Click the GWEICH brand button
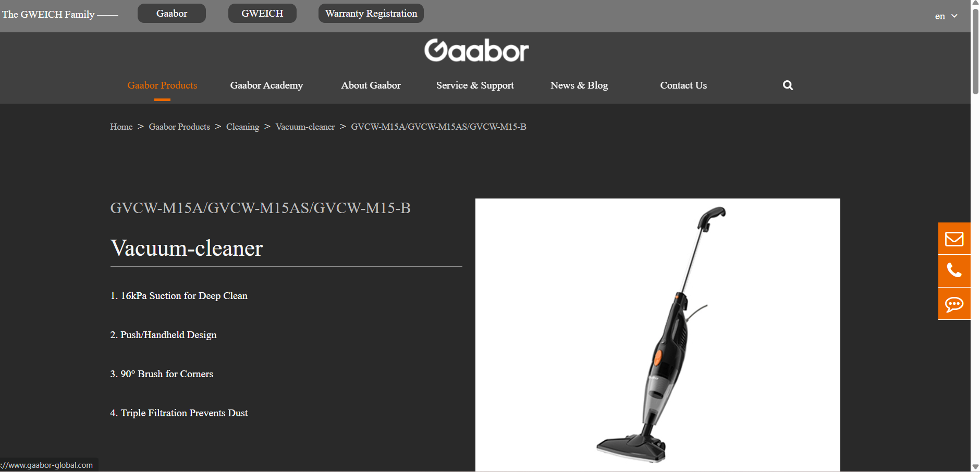Image resolution: width=980 pixels, height=472 pixels. click(x=262, y=14)
